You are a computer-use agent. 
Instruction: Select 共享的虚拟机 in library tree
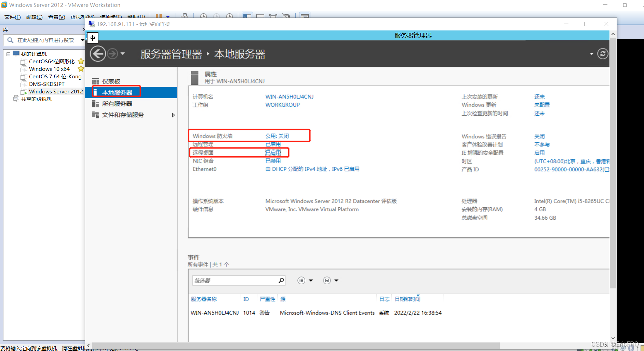(x=37, y=99)
